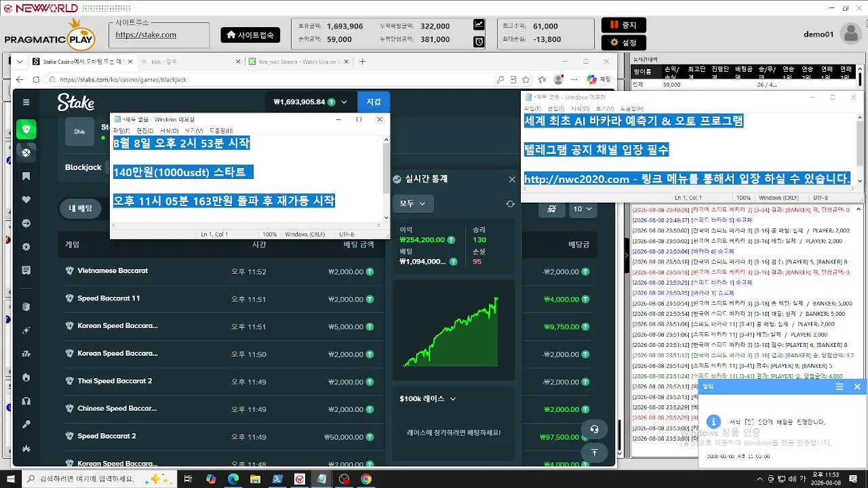This screenshot has width=868, height=488.
Task: Open the Copilot 채팅 button
Action: pyautogui.click(x=599, y=79)
